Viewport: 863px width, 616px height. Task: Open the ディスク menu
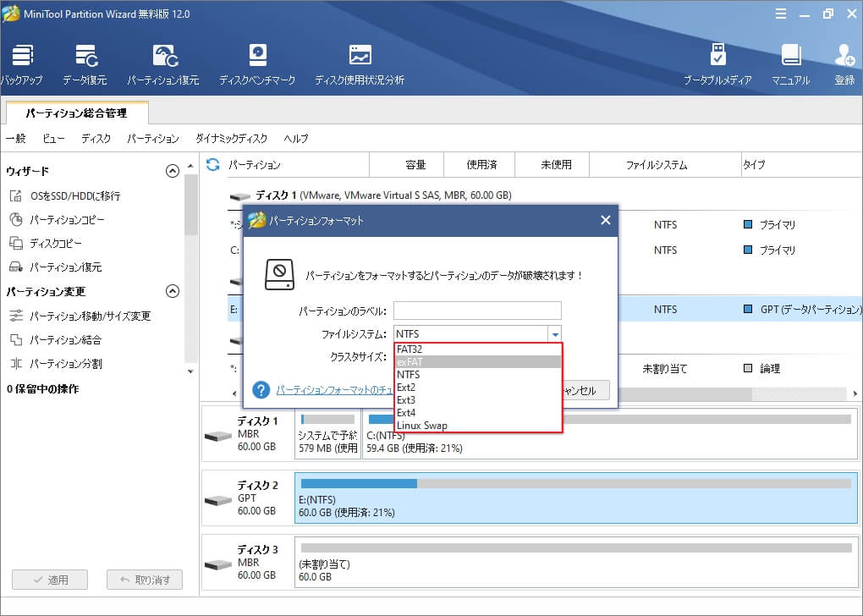pos(96,138)
